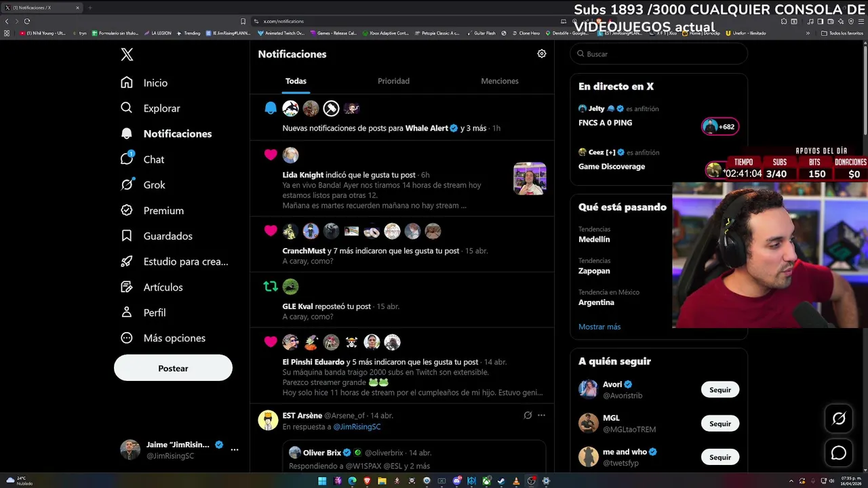Image resolution: width=868 pixels, height=488 pixels.
Task: Open Clone Hero bookmark
Action: coord(526,33)
